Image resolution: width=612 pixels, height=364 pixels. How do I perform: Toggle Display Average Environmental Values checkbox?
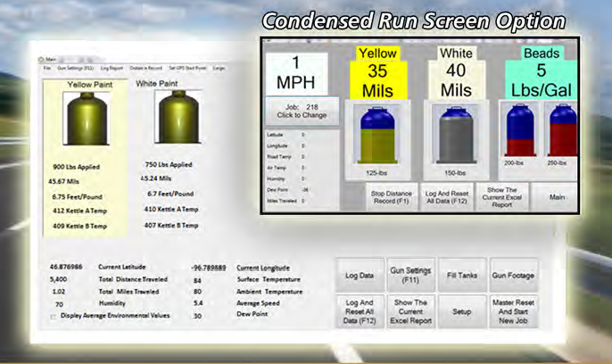(x=54, y=317)
